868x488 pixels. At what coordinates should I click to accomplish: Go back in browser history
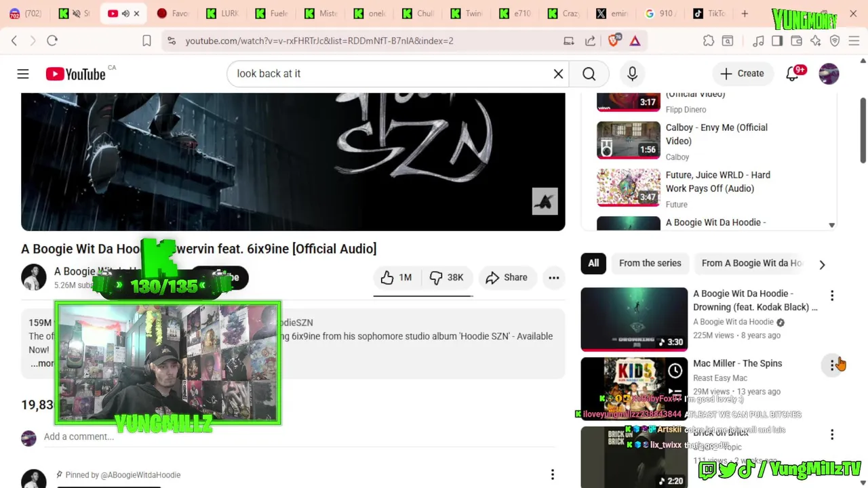(14, 41)
